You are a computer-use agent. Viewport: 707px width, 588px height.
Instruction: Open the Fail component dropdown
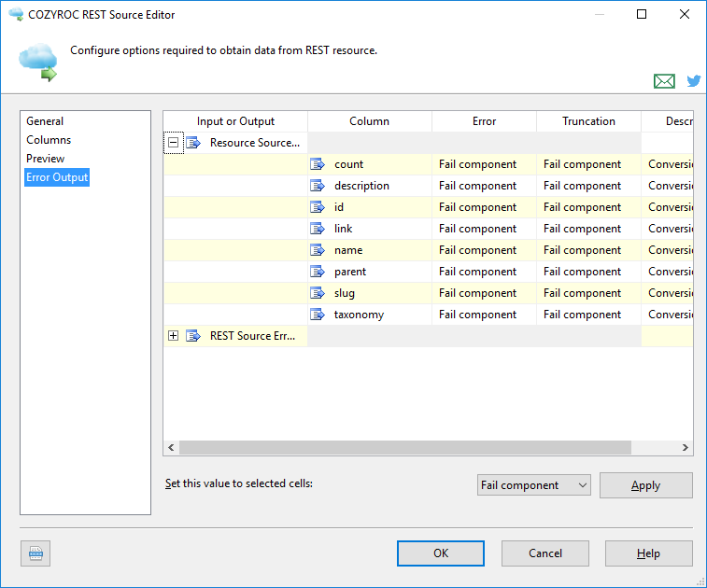[x=534, y=485]
